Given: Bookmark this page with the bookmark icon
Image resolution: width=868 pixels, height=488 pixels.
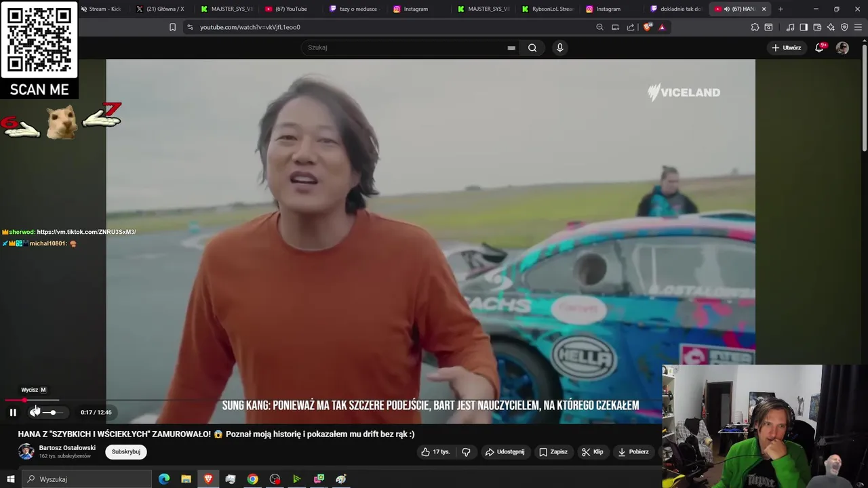Looking at the screenshot, I should [x=172, y=27].
